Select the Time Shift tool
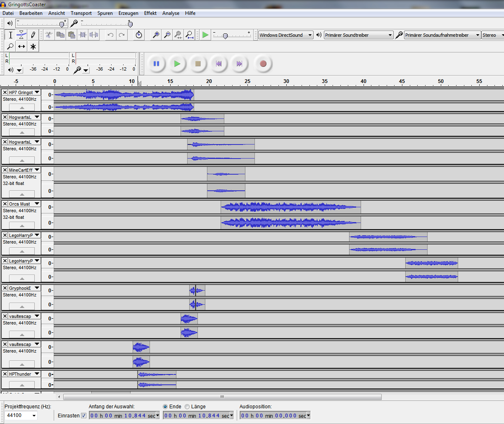Screen dimensions: 504x424 point(21,47)
